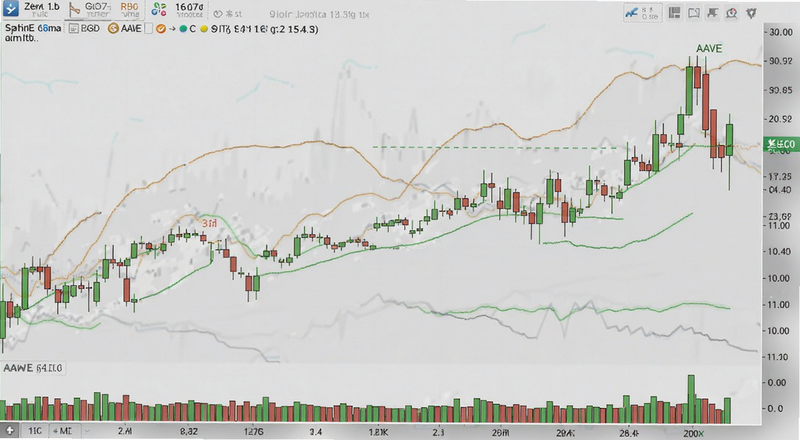Open the chat notifications icon
Viewport: 800px width, 440px height.
pos(732,13)
